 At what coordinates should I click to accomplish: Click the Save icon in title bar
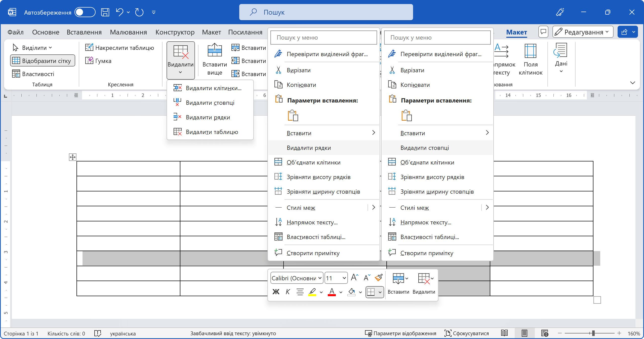(x=105, y=12)
